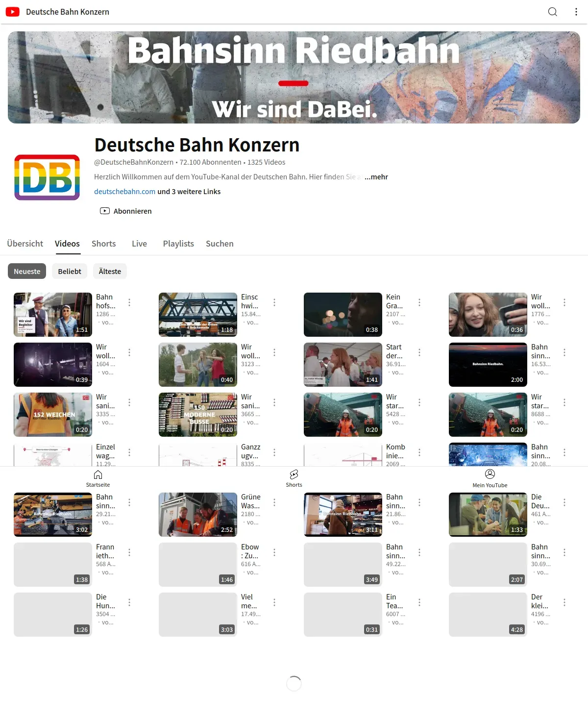Viewport: 588px width, 721px height.
Task: Open options menu for 'Komb inie...' video
Action: [x=419, y=452]
